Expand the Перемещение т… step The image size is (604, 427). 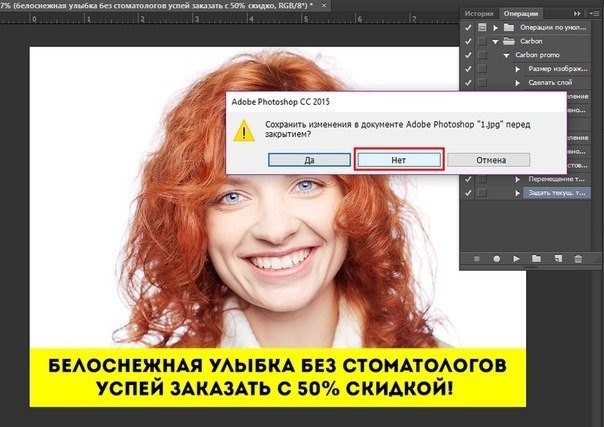517,179
